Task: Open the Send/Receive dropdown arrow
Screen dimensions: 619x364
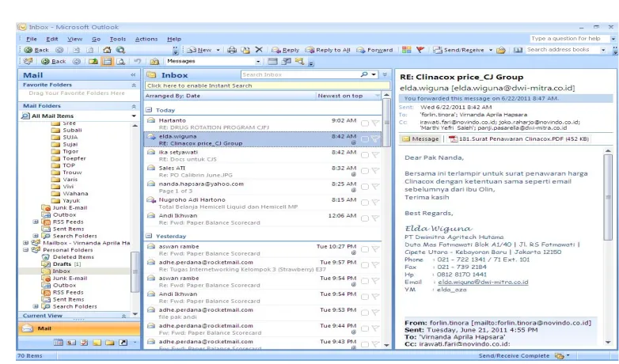Action: [491, 50]
